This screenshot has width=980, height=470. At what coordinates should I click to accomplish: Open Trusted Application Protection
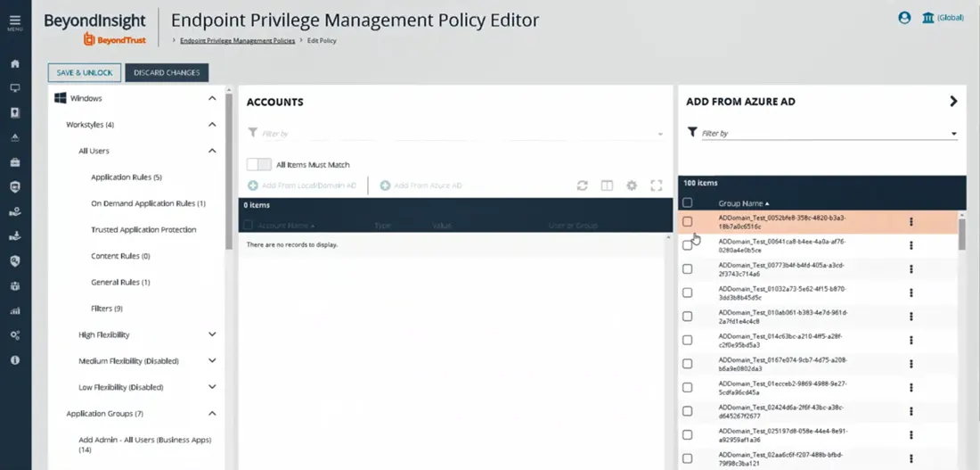coord(143,230)
